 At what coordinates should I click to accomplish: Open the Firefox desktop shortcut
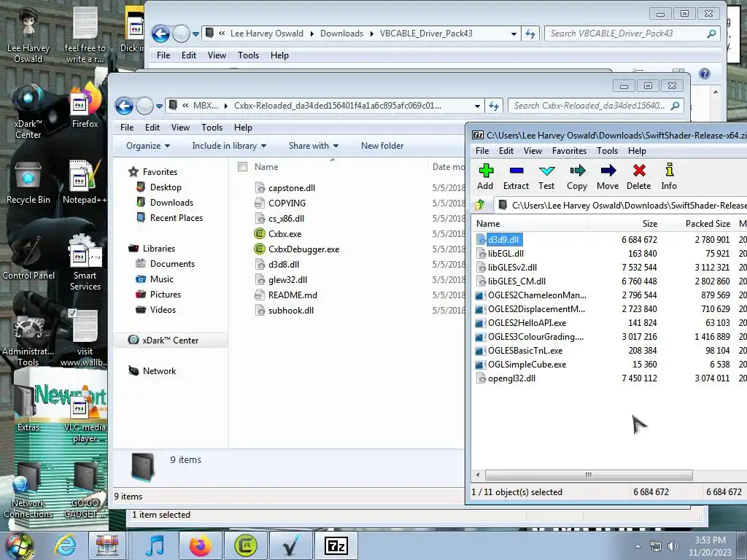(x=85, y=106)
